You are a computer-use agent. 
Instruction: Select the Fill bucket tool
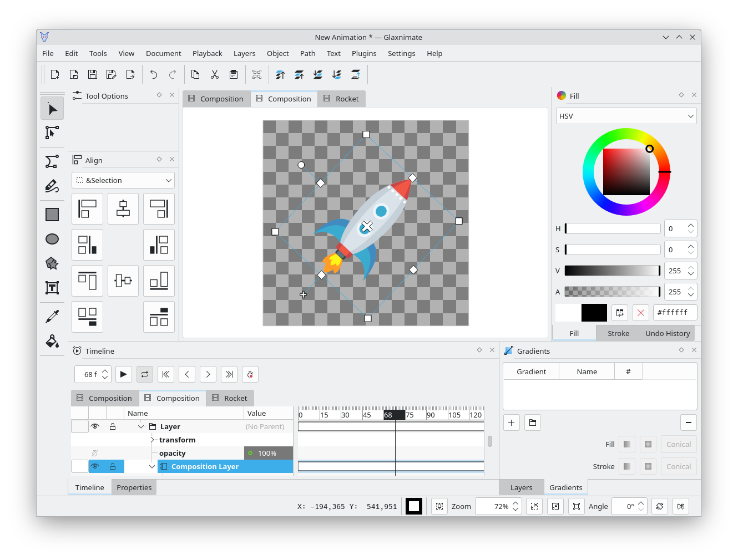click(52, 341)
